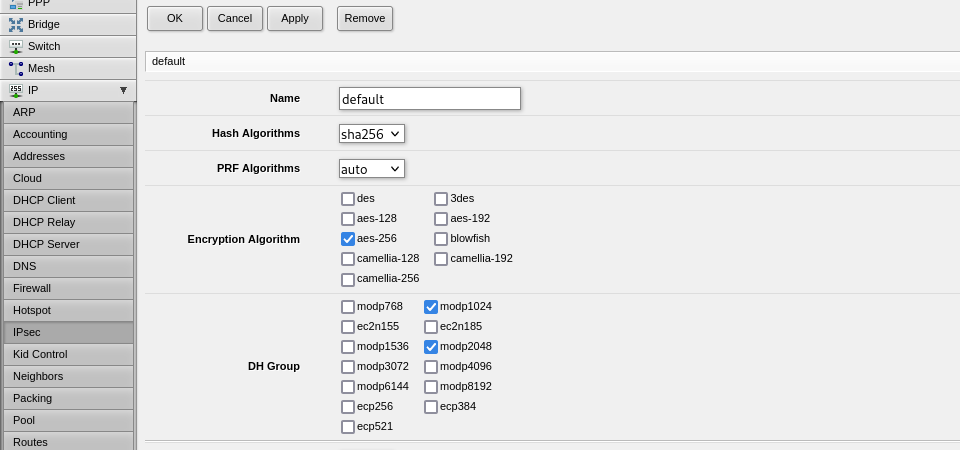The width and height of the screenshot is (960, 450).
Task: Disable the modp1024 DH group
Action: (x=431, y=307)
